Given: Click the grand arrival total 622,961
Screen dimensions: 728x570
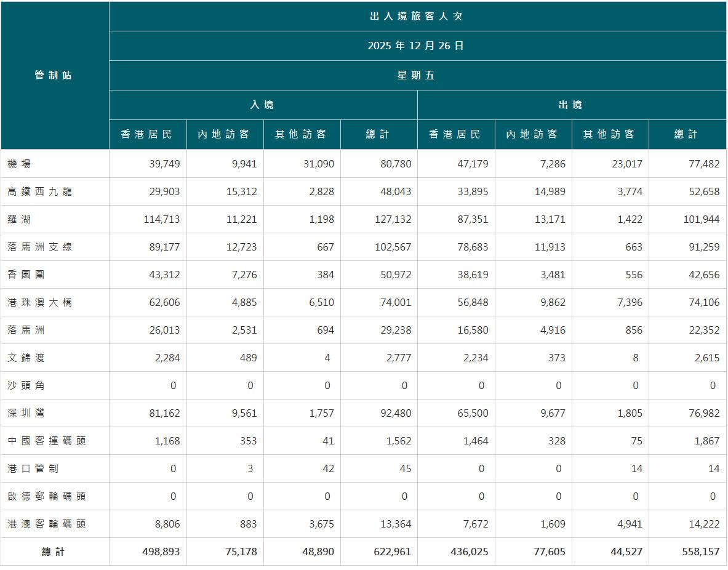Looking at the screenshot, I should [x=388, y=552].
